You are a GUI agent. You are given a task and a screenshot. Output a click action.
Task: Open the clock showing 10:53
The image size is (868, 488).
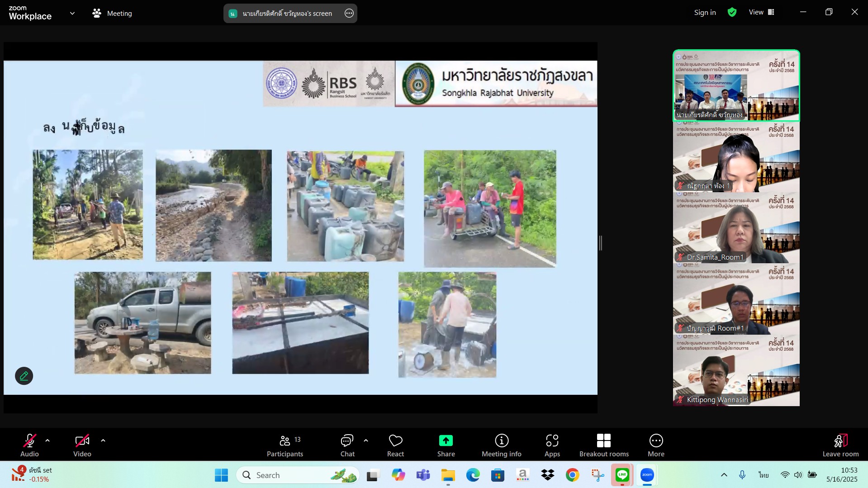point(842,475)
